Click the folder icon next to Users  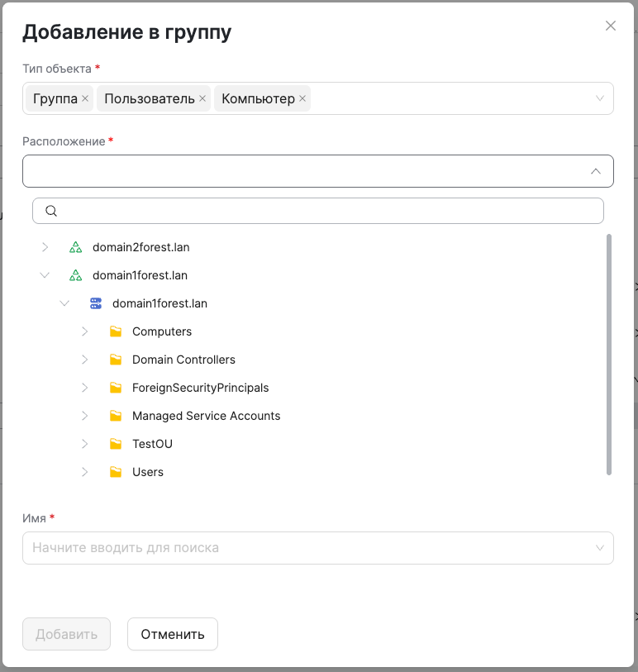pos(117,471)
